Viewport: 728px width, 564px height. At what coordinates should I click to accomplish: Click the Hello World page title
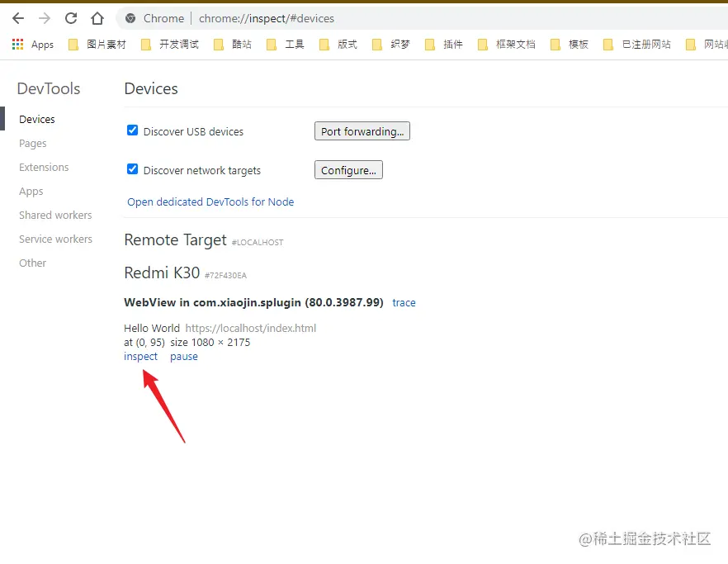152,328
